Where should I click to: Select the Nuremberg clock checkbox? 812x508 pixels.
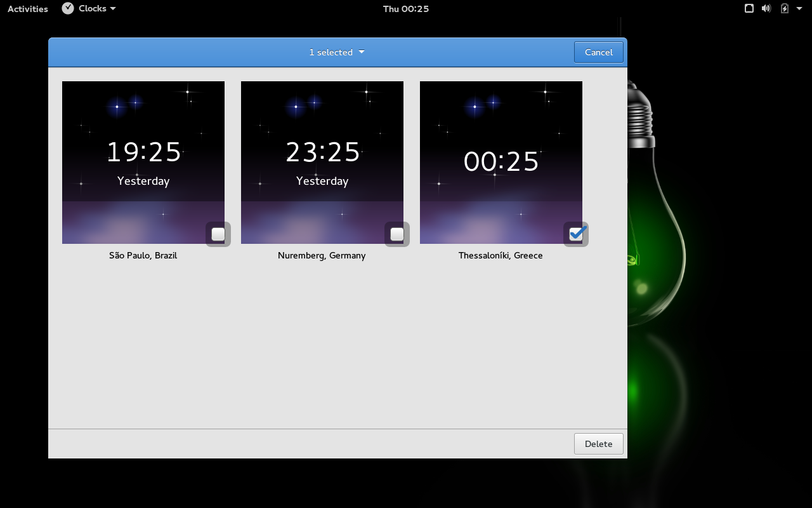(x=397, y=234)
